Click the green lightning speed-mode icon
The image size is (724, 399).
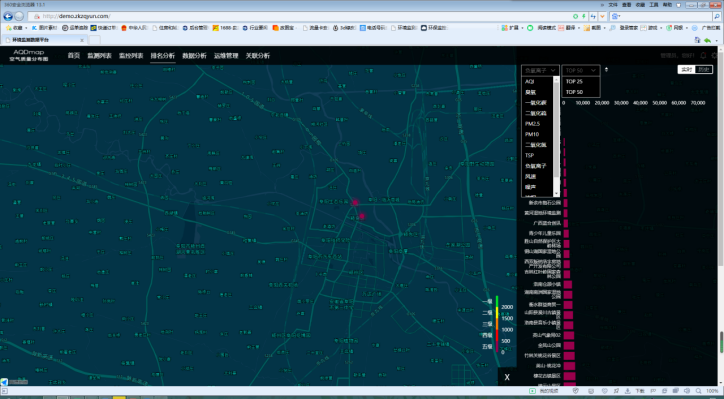coord(584,16)
